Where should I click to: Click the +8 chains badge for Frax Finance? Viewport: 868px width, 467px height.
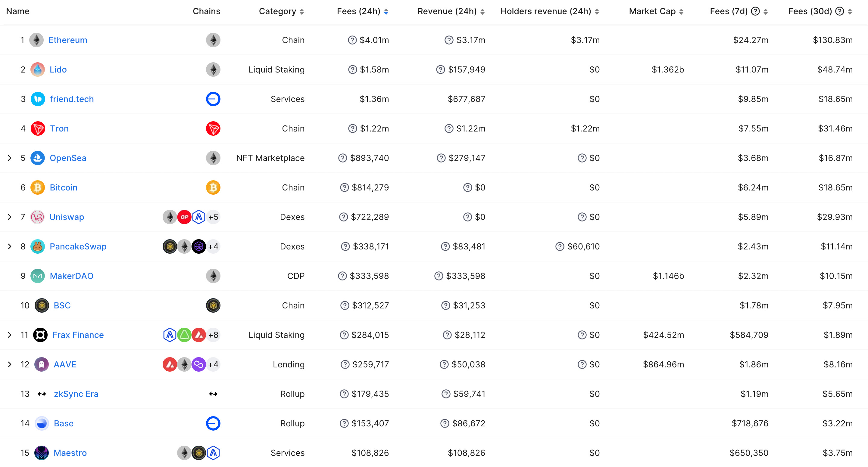pos(213,335)
